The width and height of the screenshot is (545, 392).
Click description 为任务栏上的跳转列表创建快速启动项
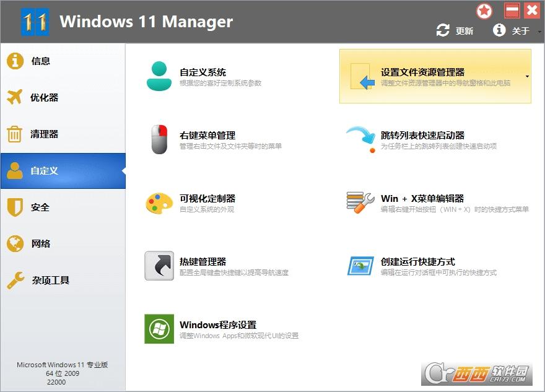point(438,146)
